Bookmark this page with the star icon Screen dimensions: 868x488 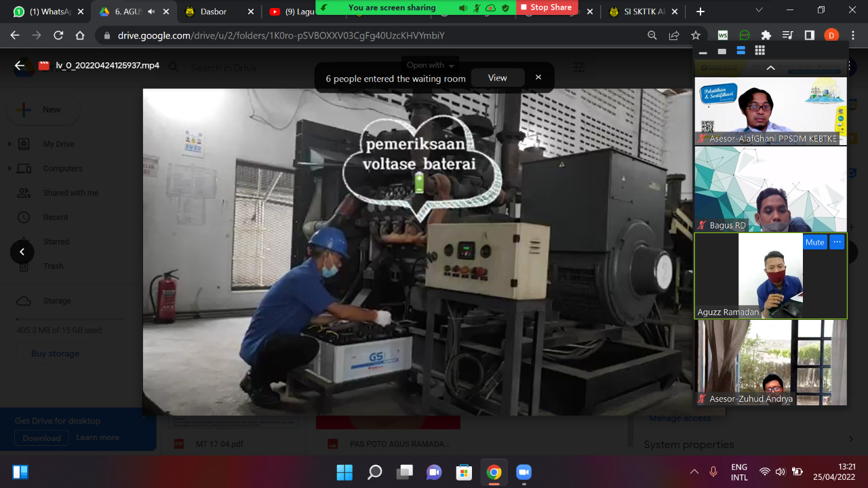(x=696, y=35)
